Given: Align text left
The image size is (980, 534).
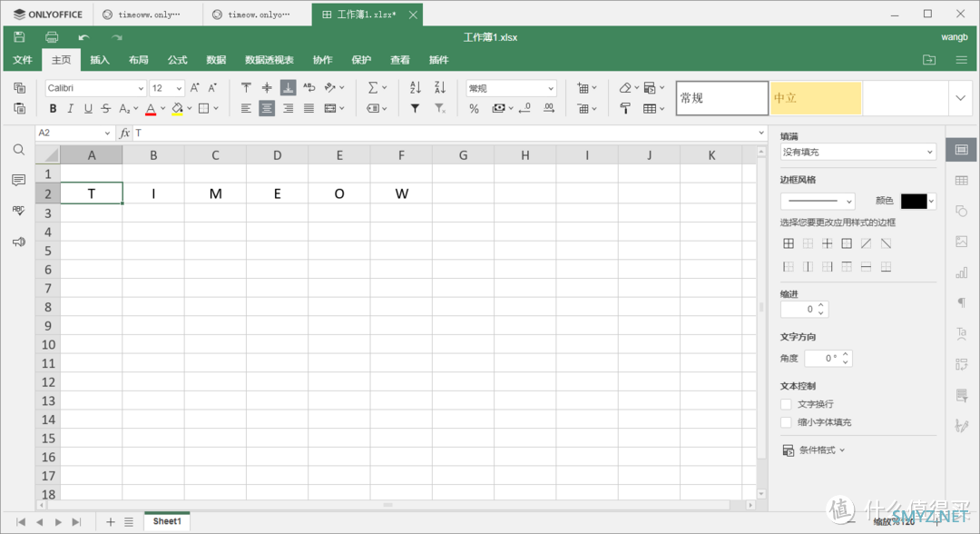Looking at the screenshot, I should click(x=246, y=109).
